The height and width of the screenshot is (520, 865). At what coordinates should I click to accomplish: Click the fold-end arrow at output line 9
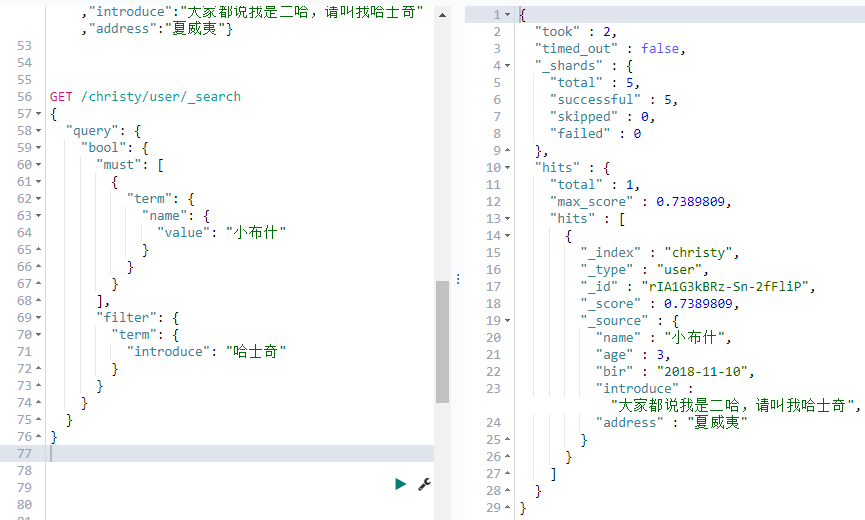508,151
